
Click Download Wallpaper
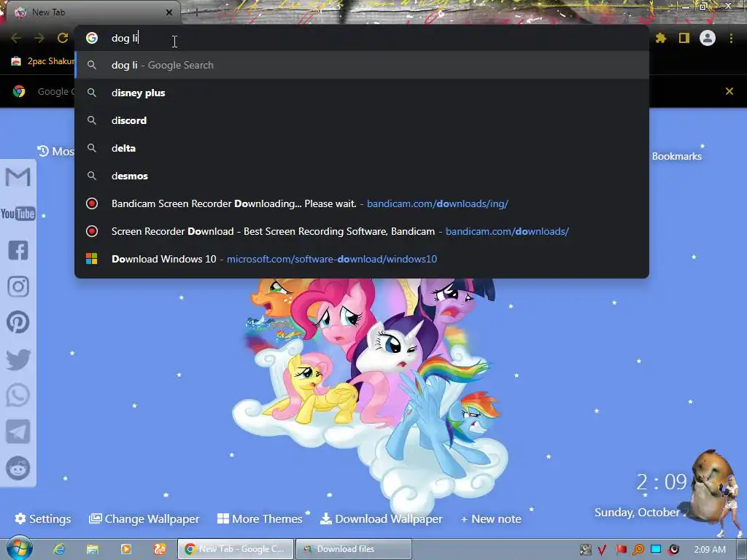[381, 518]
